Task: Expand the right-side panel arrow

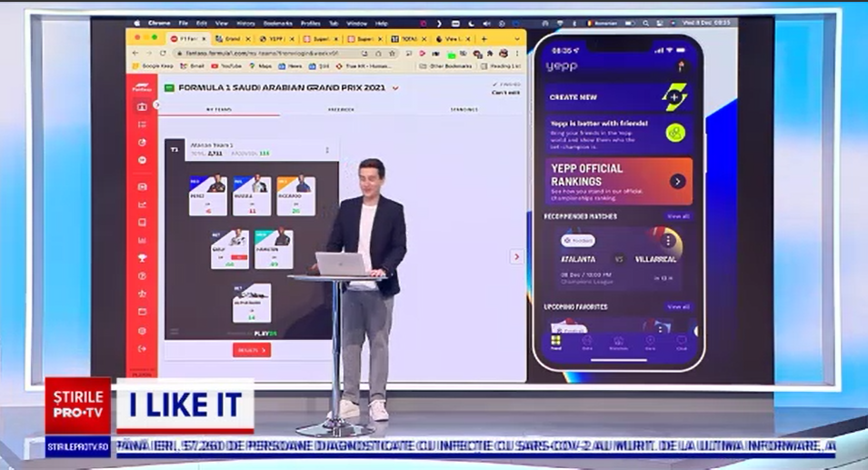Action: click(x=516, y=257)
